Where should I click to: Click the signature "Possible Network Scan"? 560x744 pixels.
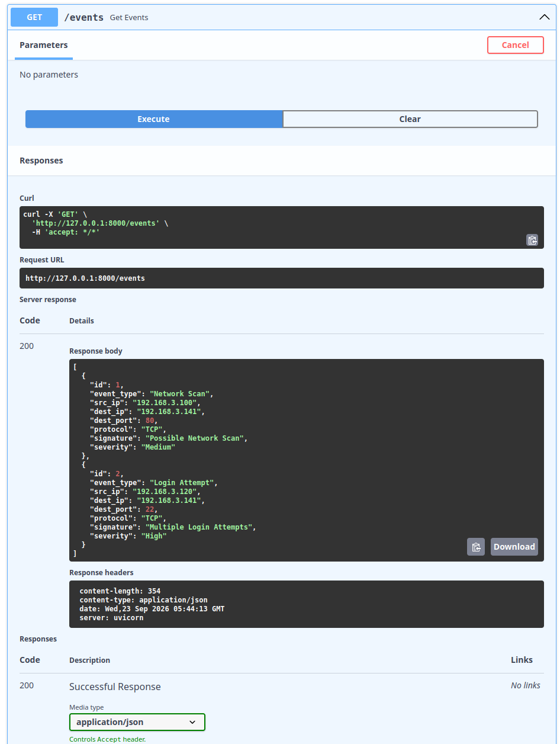coord(194,438)
